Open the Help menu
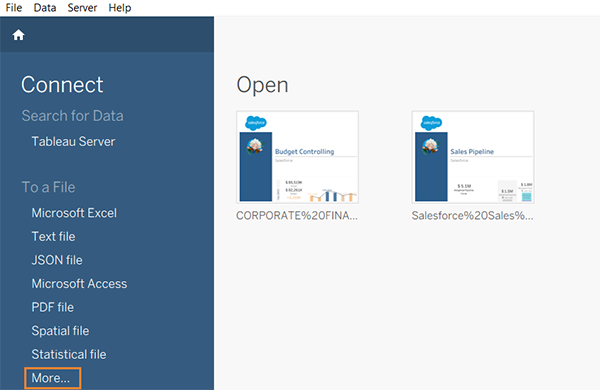This screenshot has height=390, width=600. click(x=120, y=8)
